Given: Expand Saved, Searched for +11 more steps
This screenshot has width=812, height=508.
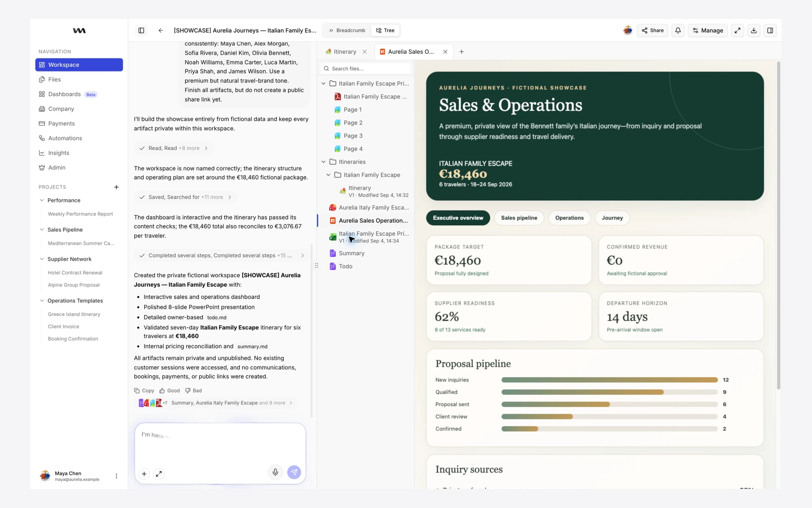Looking at the screenshot, I should click(x=185, y=197).
